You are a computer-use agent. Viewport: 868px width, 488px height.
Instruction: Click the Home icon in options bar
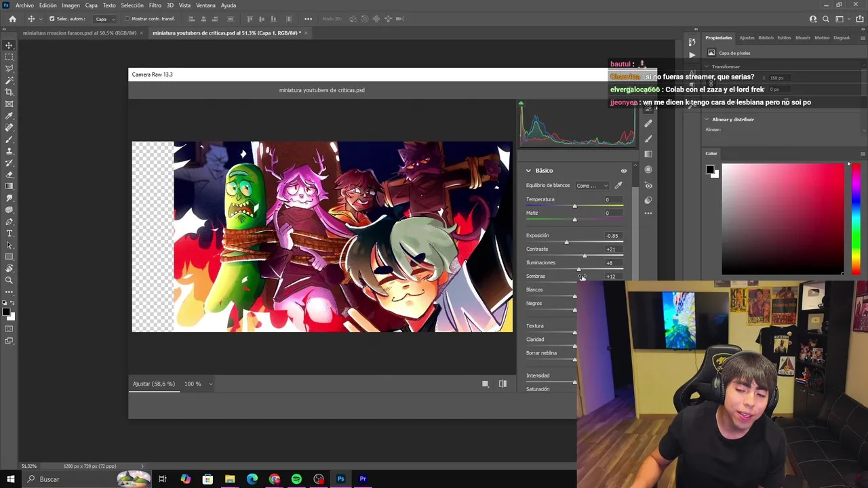pyautogui.click(x=12, y=19)
